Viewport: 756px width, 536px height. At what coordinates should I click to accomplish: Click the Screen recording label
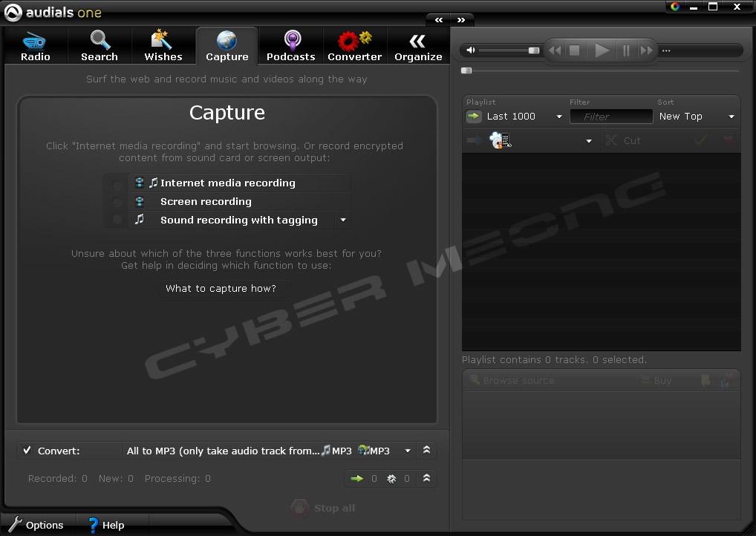206,201
